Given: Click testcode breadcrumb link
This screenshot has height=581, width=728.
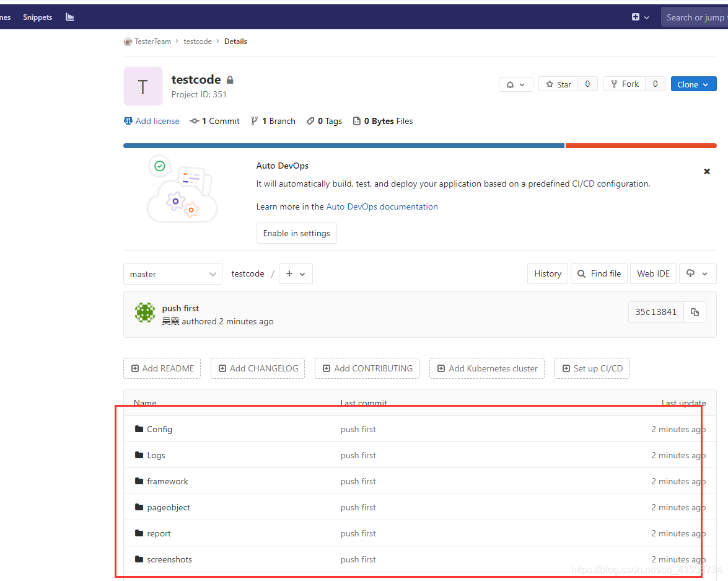Looking at the screenshot, I should (x=197, y=42).
